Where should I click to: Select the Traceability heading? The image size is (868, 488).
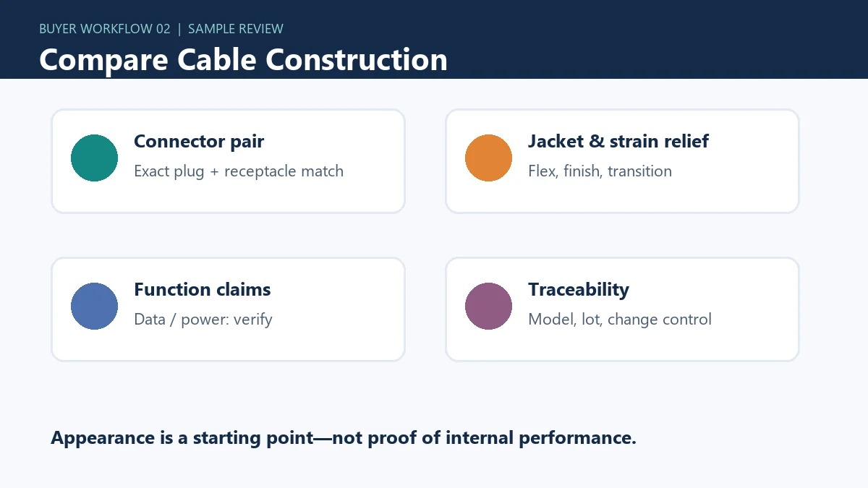coord(579,290)
